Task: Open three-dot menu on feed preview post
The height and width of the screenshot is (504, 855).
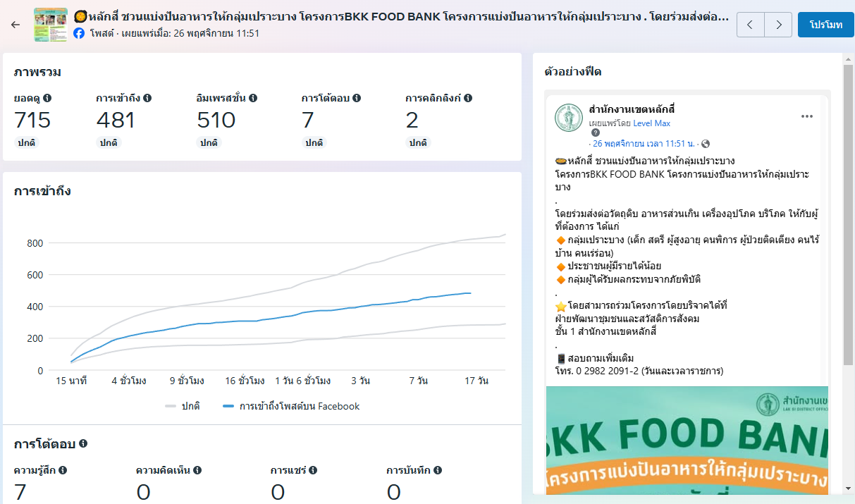Action: (807, 116)
